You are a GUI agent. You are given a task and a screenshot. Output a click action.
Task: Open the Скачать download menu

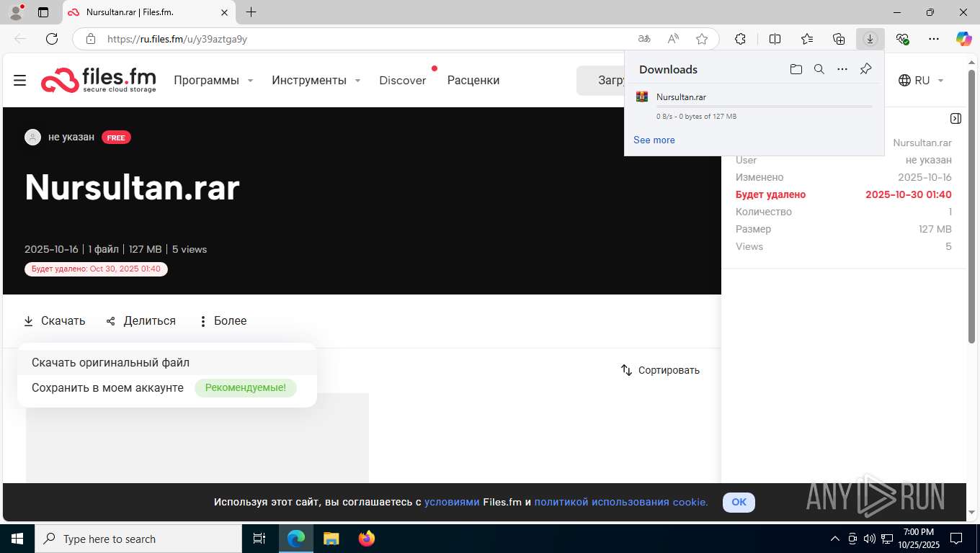[x=55, y=321]
